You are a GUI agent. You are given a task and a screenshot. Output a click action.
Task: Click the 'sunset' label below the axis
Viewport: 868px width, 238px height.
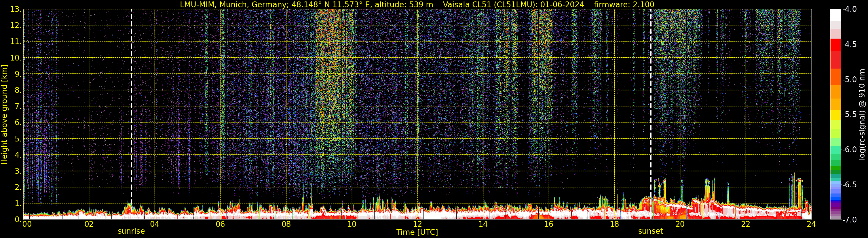[x=650, y=231]
